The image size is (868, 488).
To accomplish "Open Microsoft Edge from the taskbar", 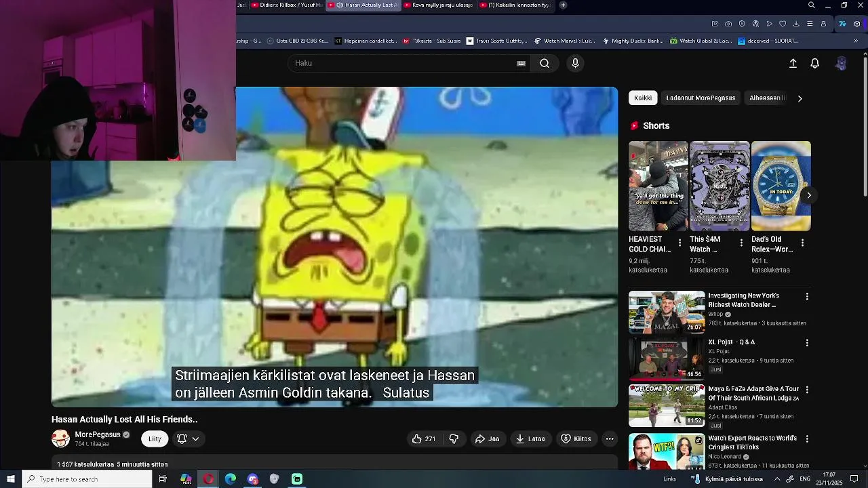I will pos(231,479).
